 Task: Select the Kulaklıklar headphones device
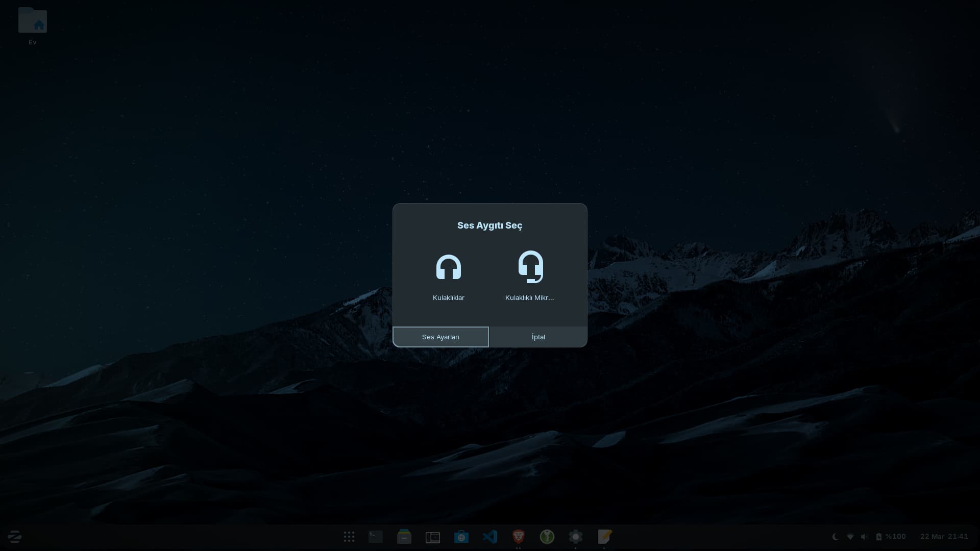pyautogui.click(x=448, y=275)
